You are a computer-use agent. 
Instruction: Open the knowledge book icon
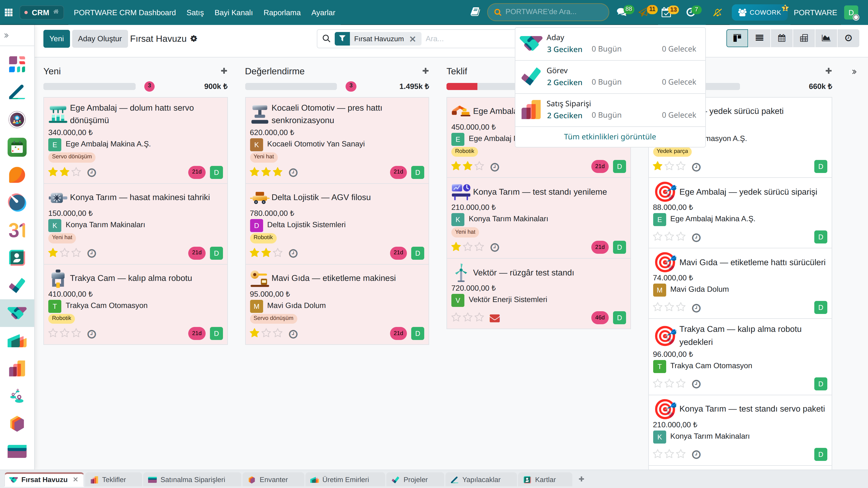pos(475,12)
